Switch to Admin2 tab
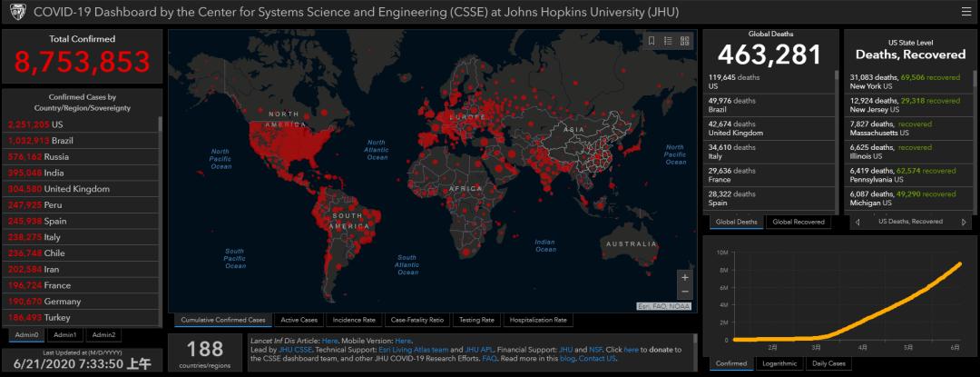This screenshot has height=377, width=980. point(103,335)
